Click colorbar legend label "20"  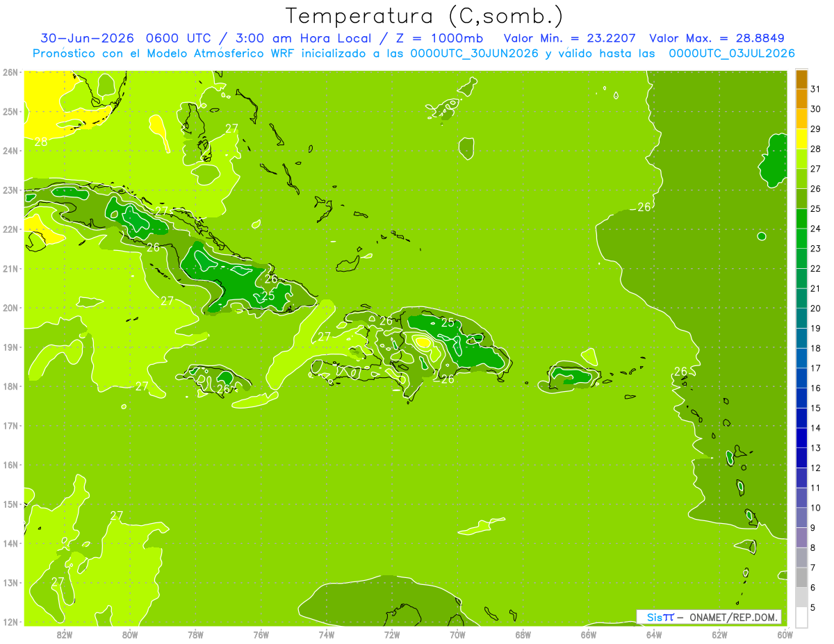[816, 308]
